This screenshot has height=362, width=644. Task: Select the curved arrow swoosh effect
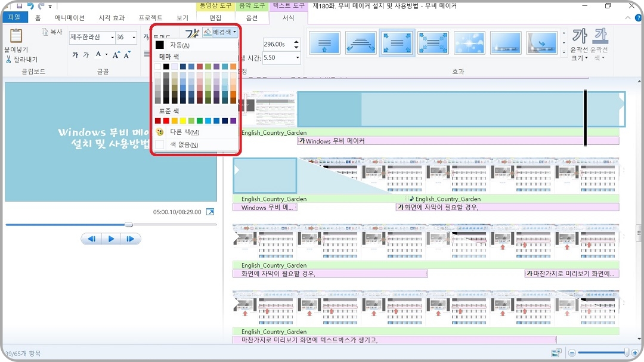click(541, 43)
